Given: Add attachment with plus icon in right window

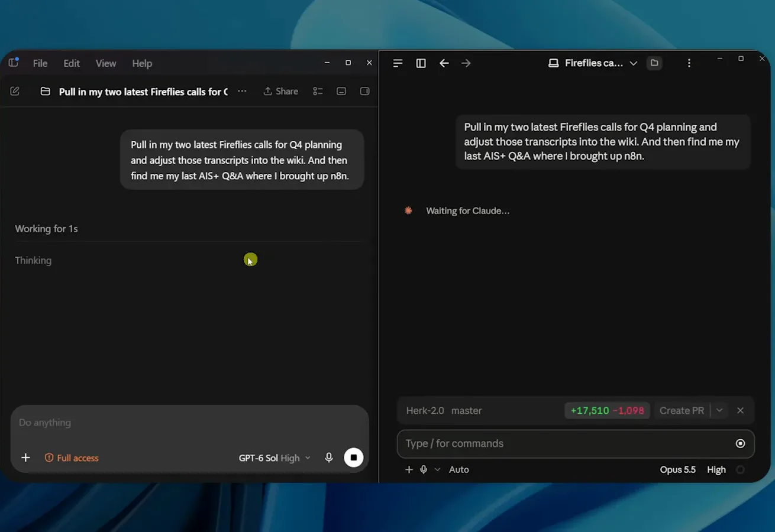Looking at the screenshot, I should pos(409,469).
